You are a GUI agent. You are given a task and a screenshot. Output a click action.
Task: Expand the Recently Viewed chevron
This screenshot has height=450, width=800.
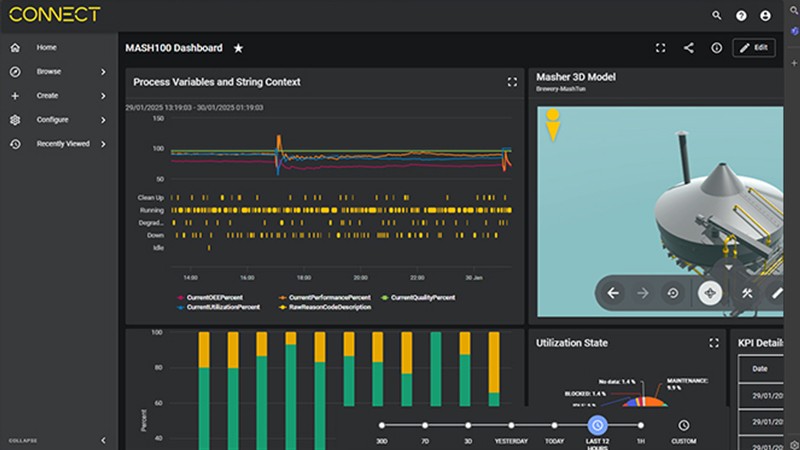click(x=103, y=144)
